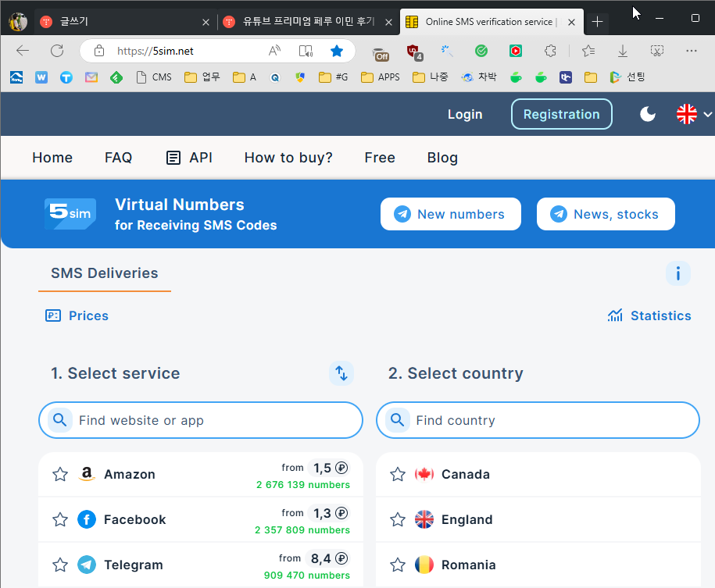Open the FAQ menu item

pyautogui.click(x=118, y=158)
